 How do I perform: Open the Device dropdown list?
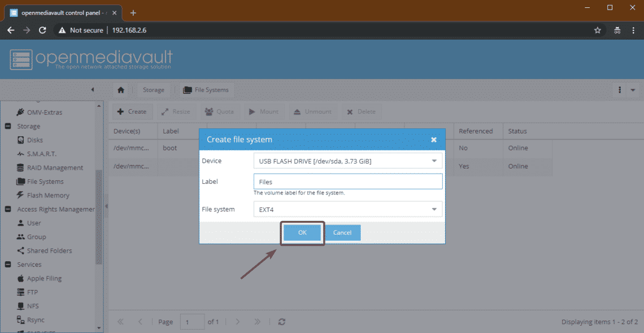(x=434, y=161)
